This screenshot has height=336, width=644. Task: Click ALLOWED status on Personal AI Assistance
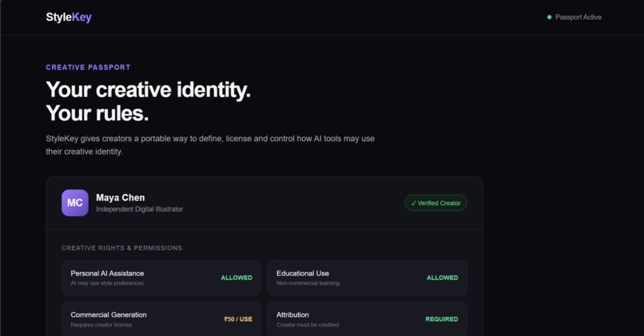coord(237,278)
